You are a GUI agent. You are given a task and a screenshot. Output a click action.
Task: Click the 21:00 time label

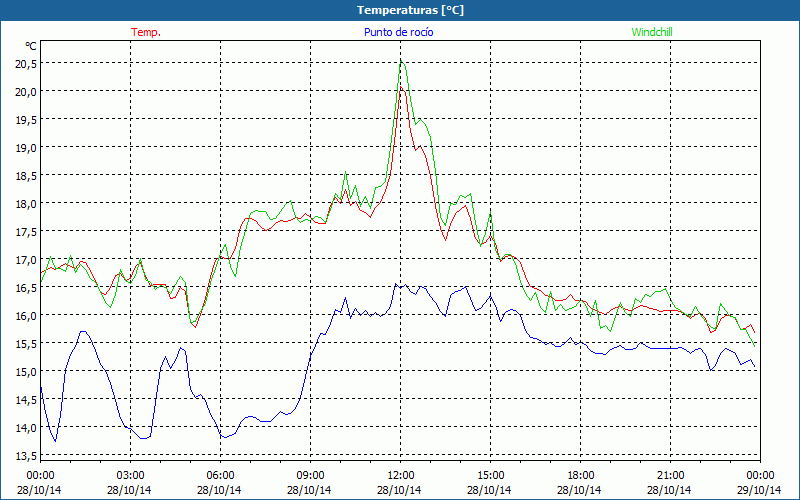click(x=670, y=476)
